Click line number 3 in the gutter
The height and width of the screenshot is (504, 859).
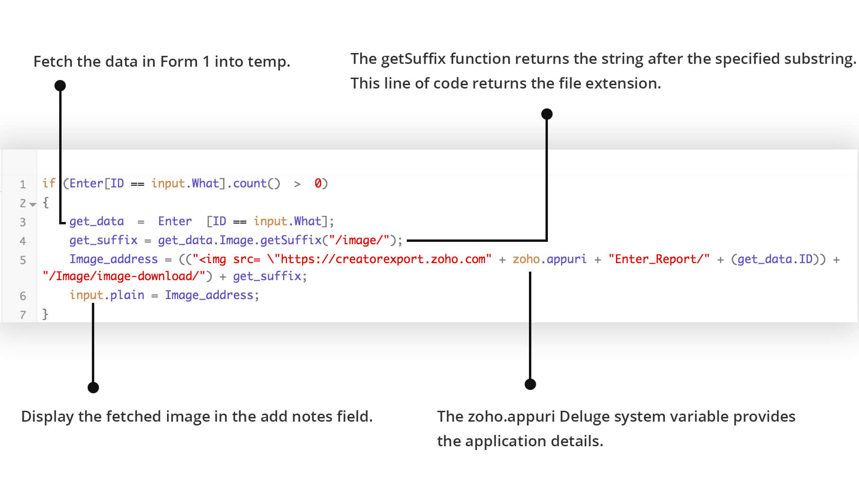23,222
